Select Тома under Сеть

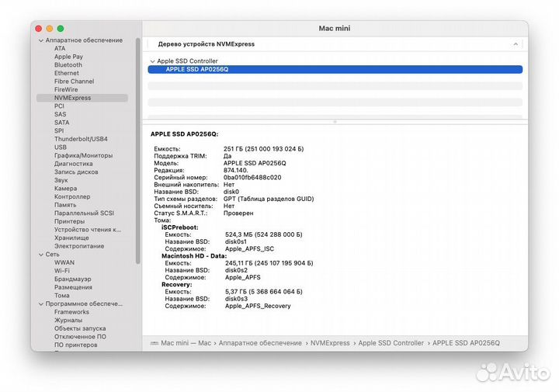click(x=62, y=296)
